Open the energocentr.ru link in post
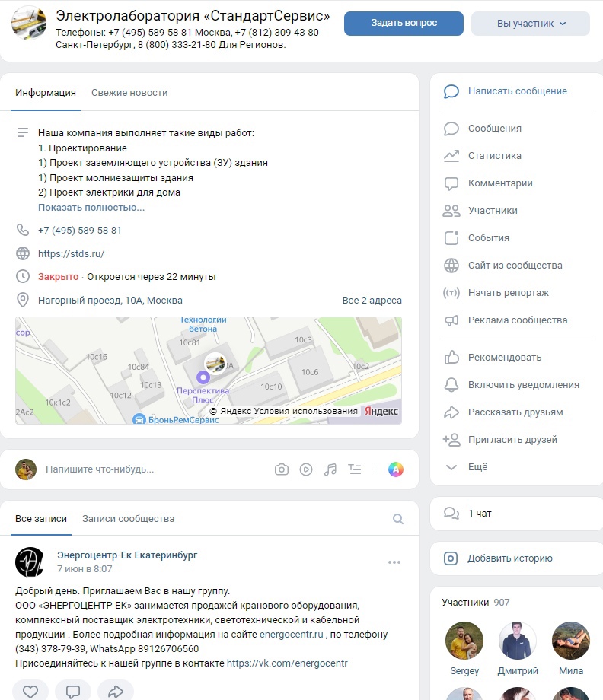The width and height of the screenshot is (603, 700). [292, 635]
